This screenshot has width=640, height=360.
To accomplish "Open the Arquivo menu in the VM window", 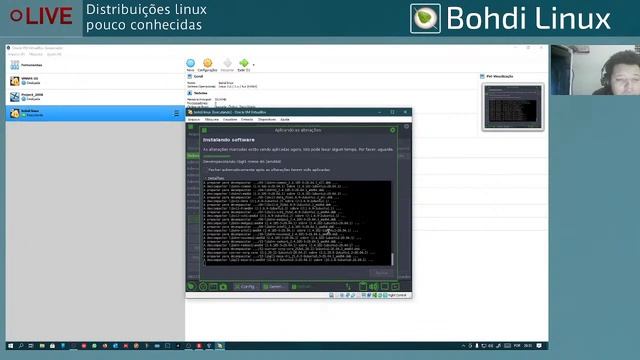I will point(193,120).
